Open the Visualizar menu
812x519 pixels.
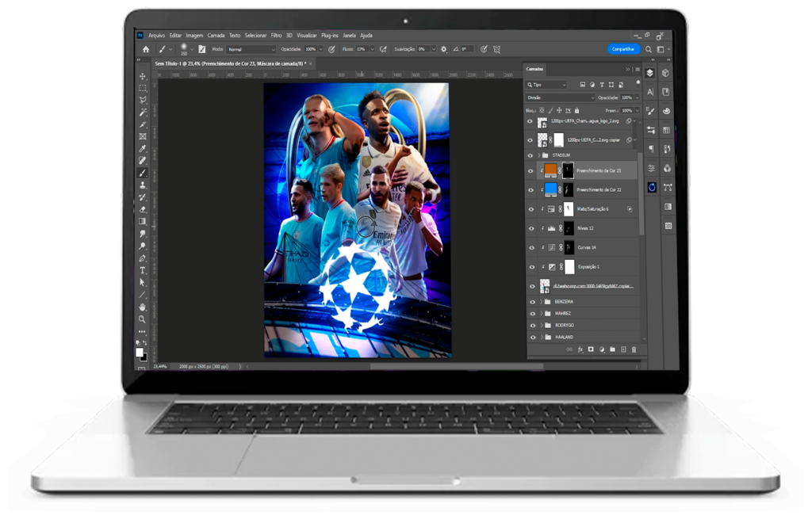(x=307, y=36)
